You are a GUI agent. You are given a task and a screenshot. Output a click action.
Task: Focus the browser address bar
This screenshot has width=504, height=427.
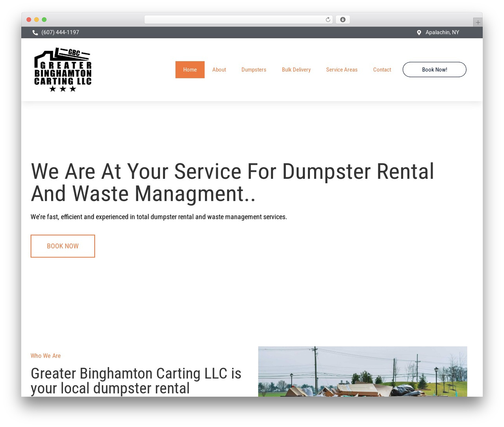pyautogui.click(x=239, y=20)
